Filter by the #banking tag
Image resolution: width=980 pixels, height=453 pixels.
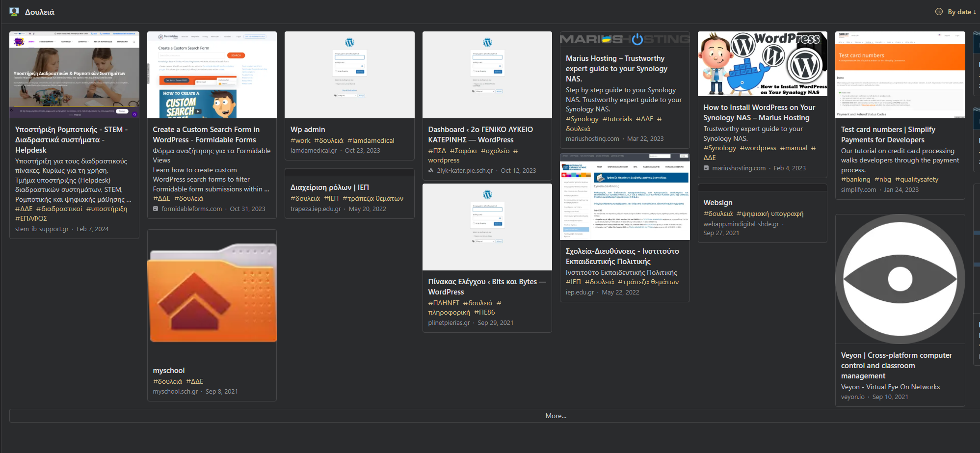[x=856, y=179]
